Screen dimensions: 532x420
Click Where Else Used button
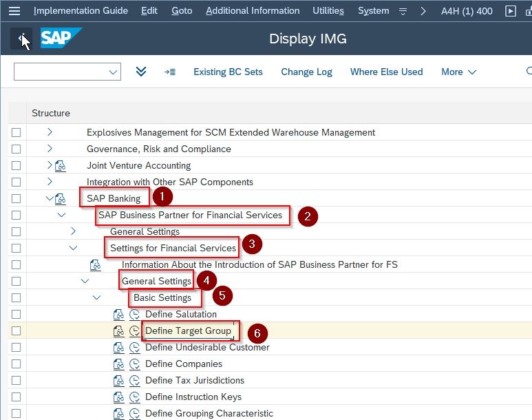pyautogui.click(x=387, y=72)
